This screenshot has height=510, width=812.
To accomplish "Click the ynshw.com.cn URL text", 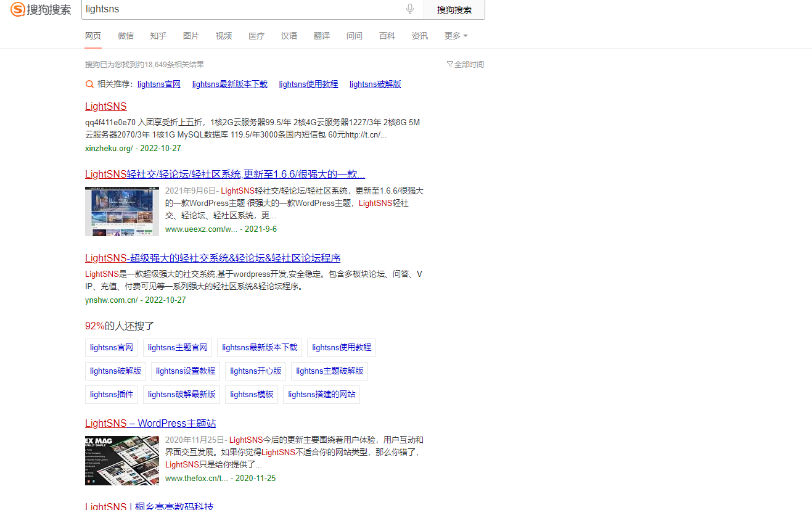I will click(111, 300).
